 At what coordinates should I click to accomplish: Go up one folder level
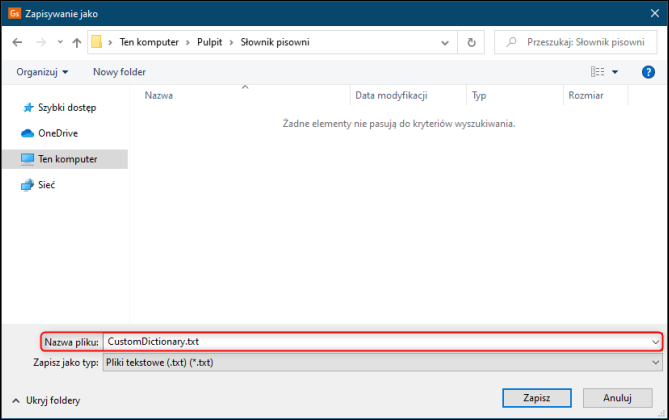point(77,42)
